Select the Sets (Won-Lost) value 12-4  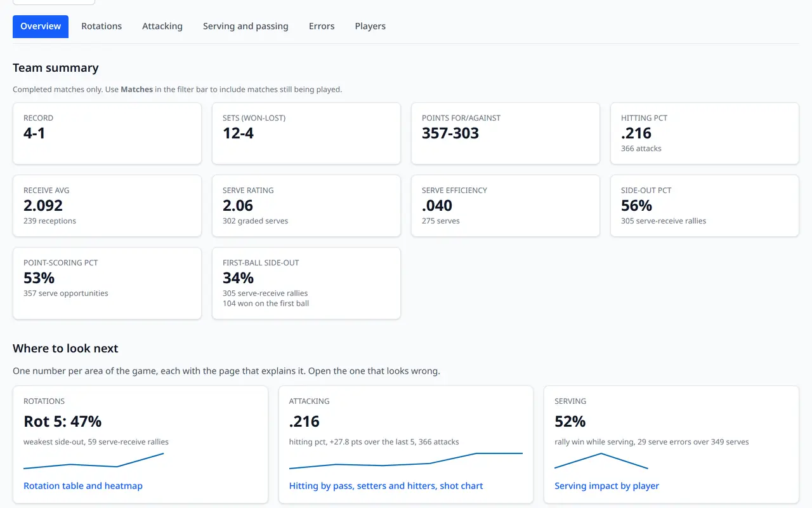point(238,133)
